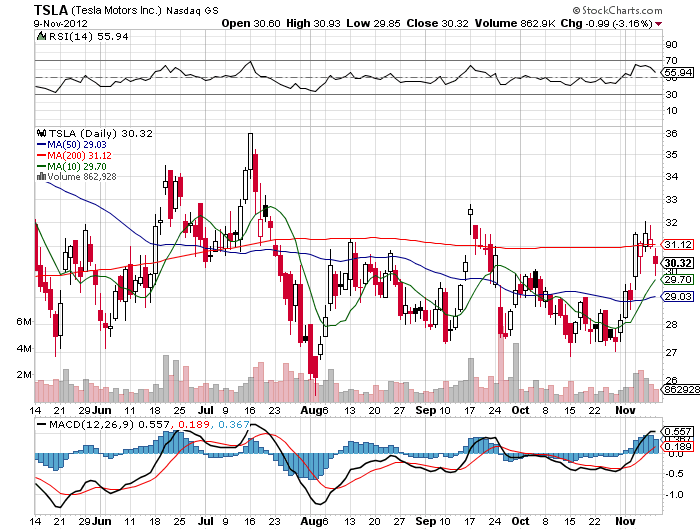The width and height of the screenshot is (700, 530).
Task: Click the 0.557 MACD value tag on axis
Action: click(x=678, y=431)
